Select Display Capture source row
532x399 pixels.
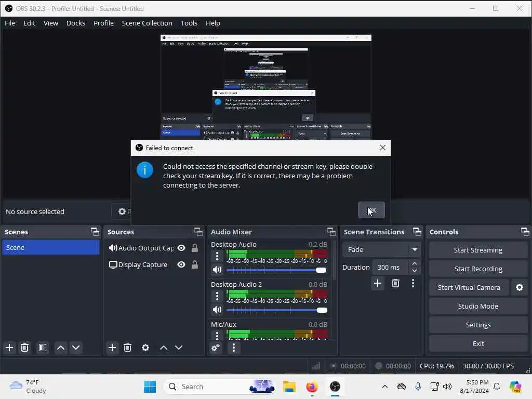(x=153, y=264)
